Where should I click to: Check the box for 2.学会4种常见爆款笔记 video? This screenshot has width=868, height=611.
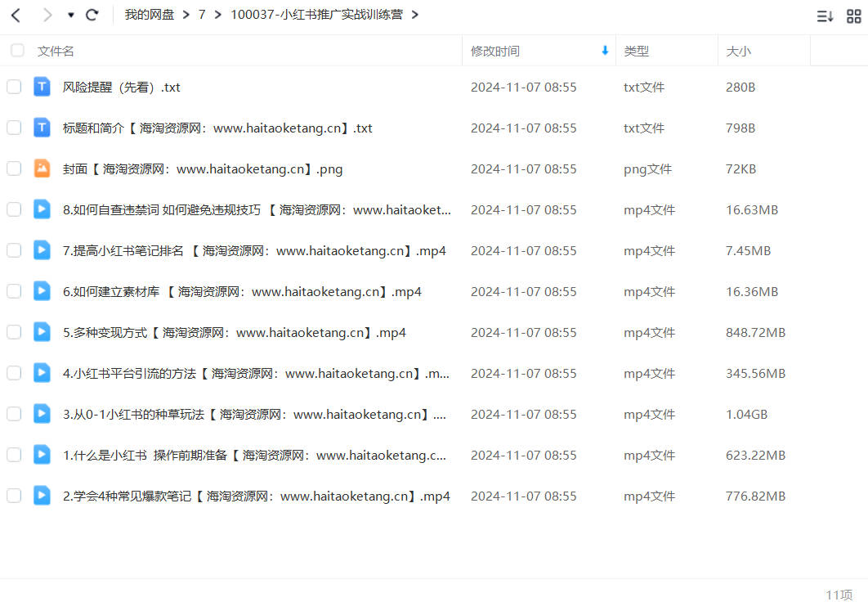(x=14, y=496)
